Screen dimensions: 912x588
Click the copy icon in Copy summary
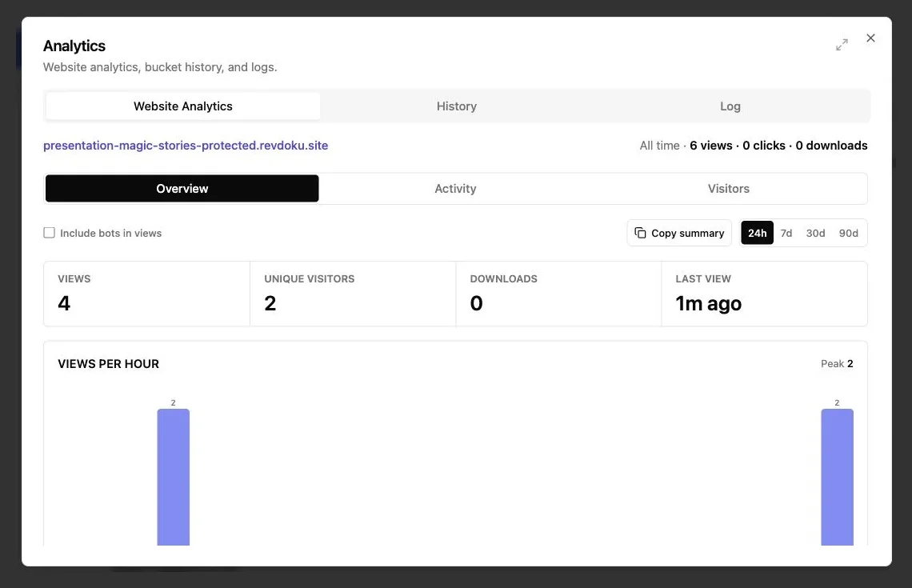(x=640, y=233)
